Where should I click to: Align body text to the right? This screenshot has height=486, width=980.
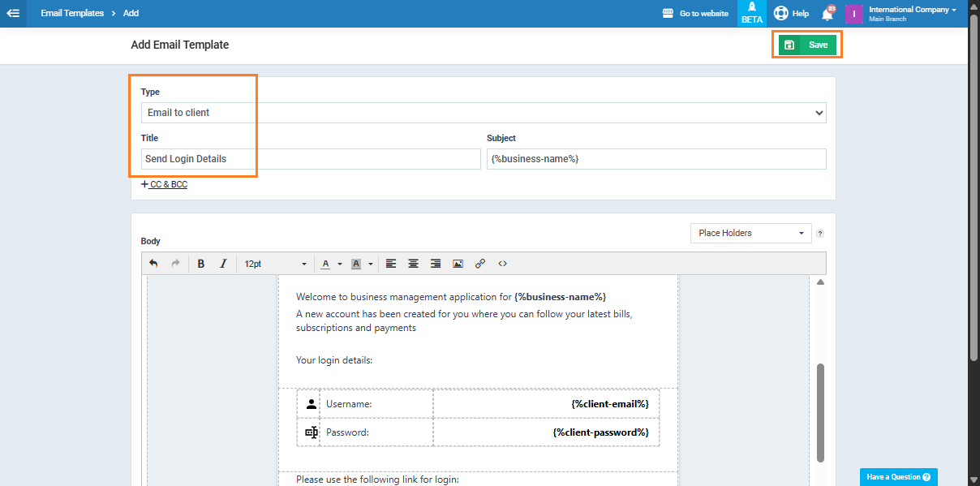click(x=436, y=264)
